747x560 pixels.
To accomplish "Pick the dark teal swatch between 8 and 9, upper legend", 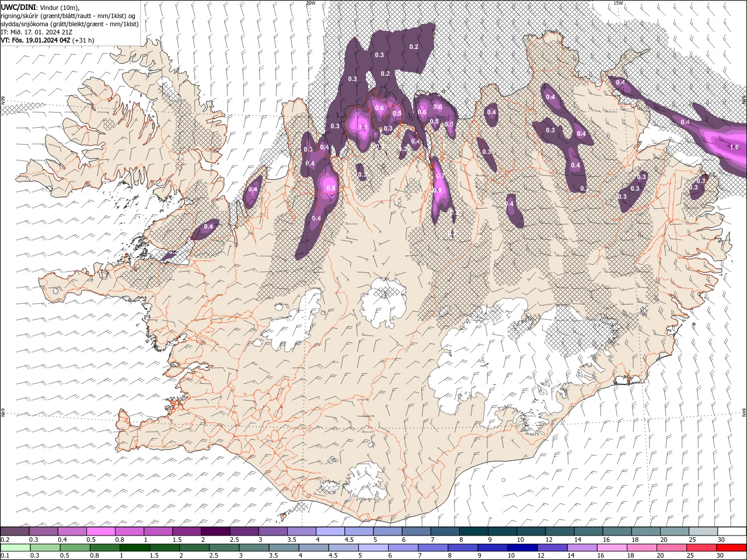I will pos(474,531).
